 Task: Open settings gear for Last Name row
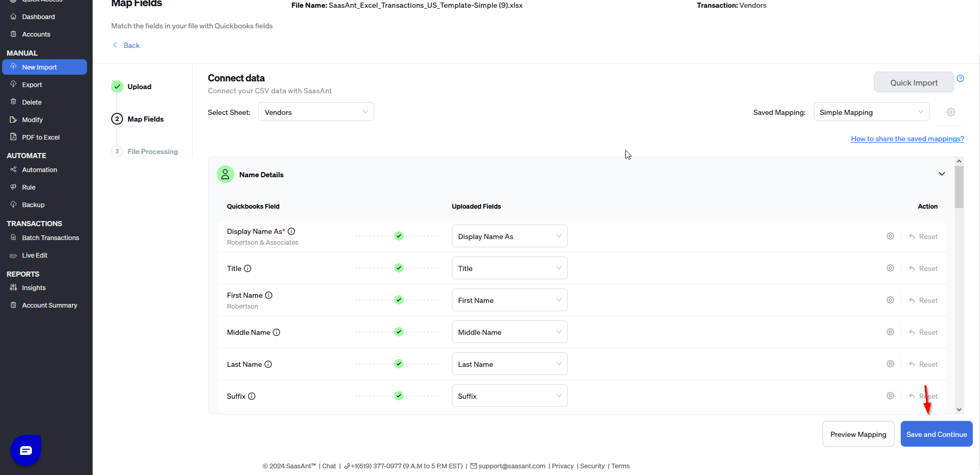[890, 364]
